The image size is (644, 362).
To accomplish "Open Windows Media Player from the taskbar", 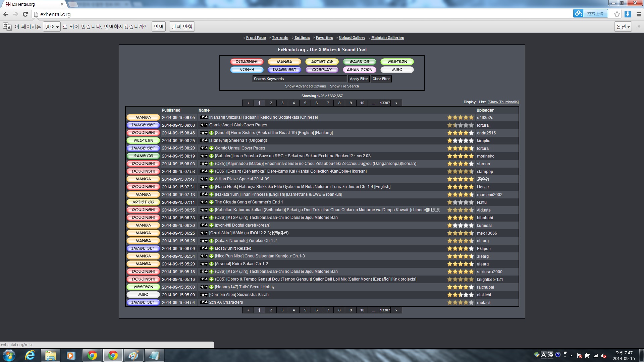I will point(71,355).
